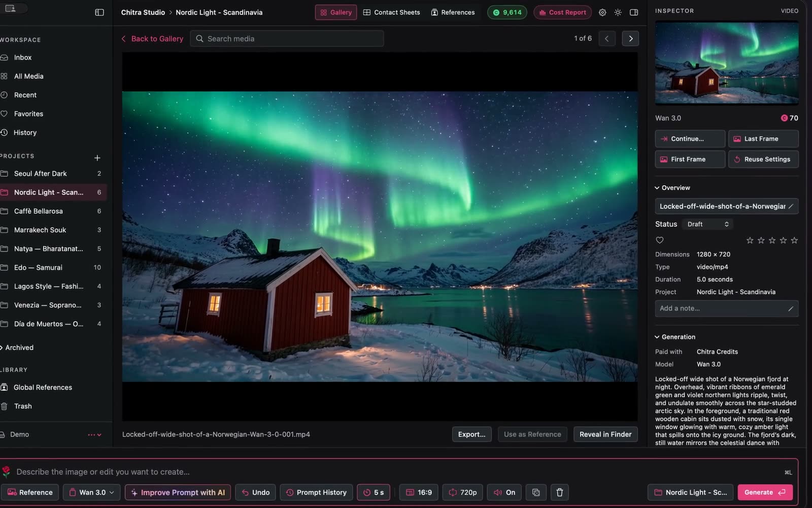Open Status Draft dropdown
The width and height of the screenshot is (812, 508).
pyautogui.click(x=707, y=224)
